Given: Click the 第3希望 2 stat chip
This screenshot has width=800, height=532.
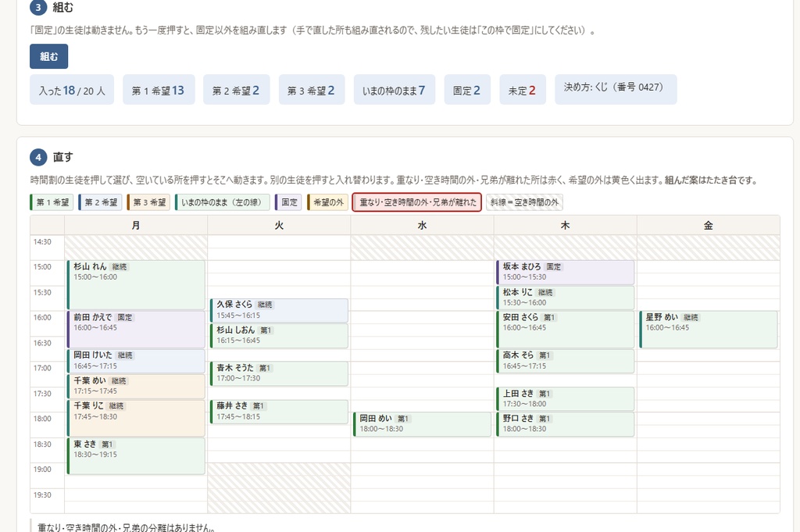Looking at the screenshot, I should click(312, 90).
